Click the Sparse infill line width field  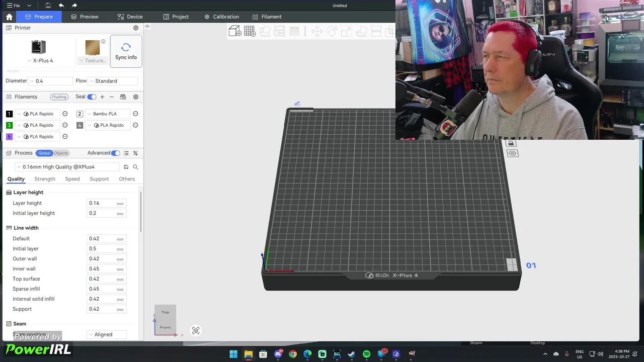[106, 289]
